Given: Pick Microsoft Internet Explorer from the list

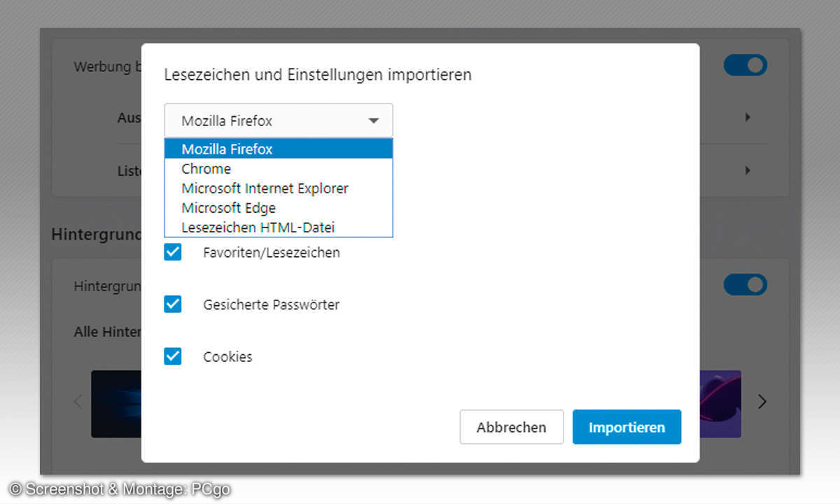Looking at the screenshot, I should [279, 188].
